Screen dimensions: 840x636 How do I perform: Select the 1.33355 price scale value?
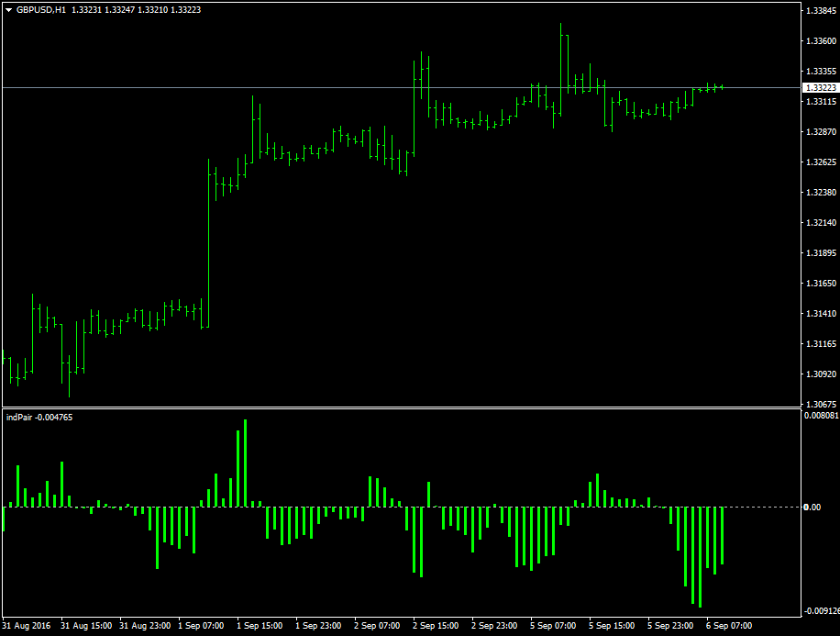pyautogui.click(x=821, y=72)
